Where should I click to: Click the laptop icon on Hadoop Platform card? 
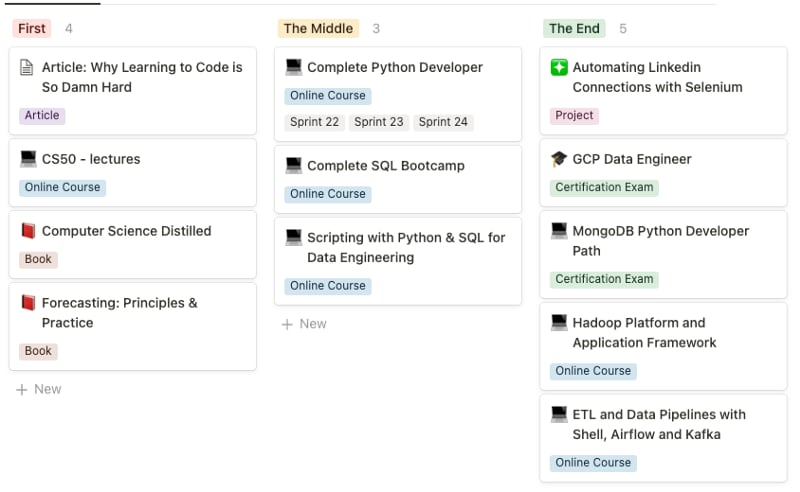coord(559,323)
